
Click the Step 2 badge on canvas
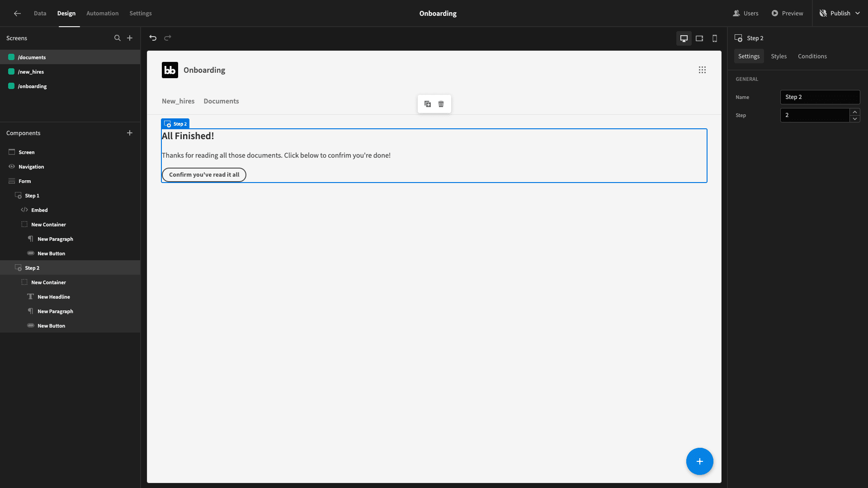[175, 124]
